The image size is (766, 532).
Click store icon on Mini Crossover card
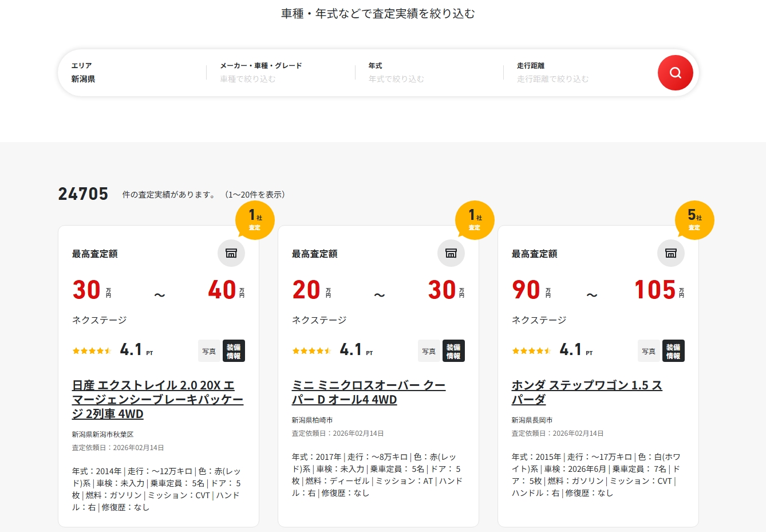coord(451,253)
